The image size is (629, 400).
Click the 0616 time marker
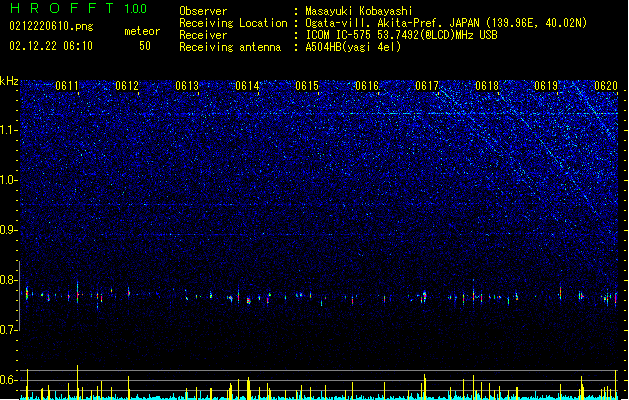367,86
